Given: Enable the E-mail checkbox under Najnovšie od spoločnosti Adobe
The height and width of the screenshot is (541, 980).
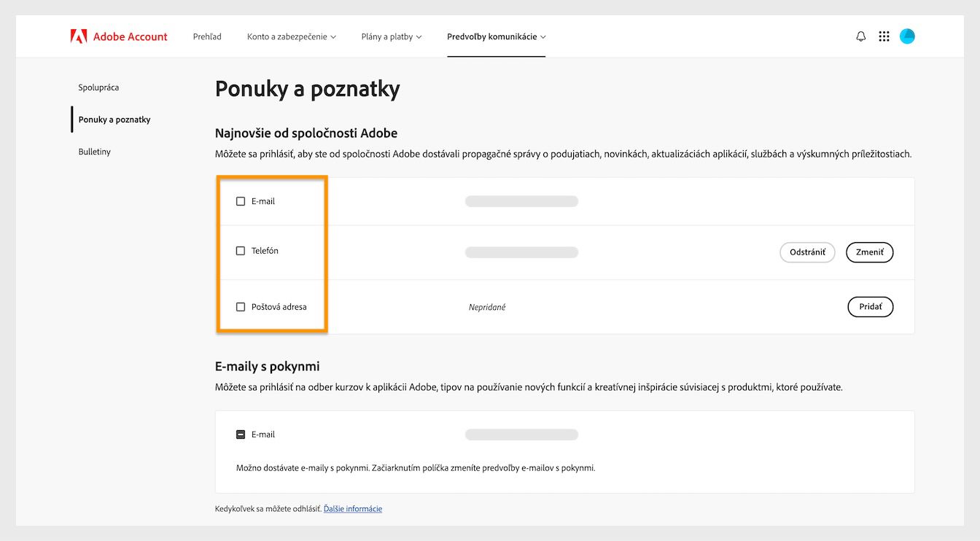Looking at the screenshot, I should click(x=241, y=201).
